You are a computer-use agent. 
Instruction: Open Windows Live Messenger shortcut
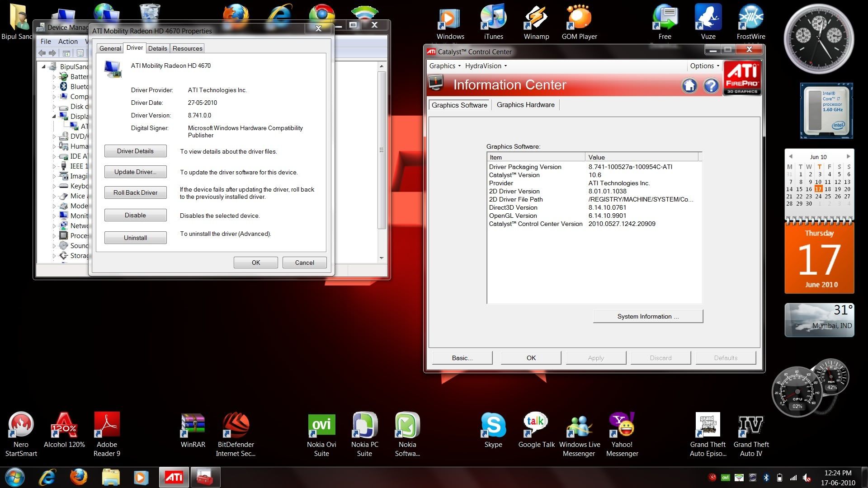click(x=579, y=434)
